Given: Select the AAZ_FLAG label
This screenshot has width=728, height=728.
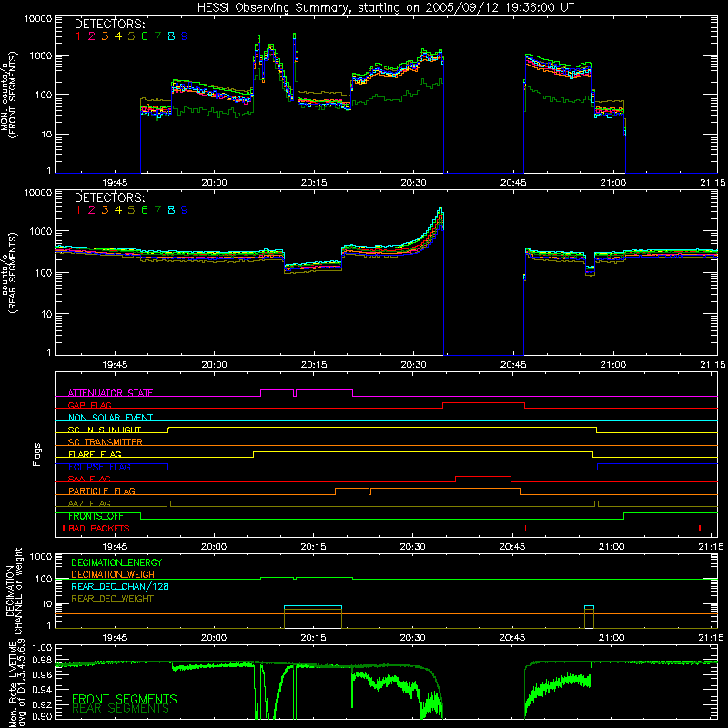Looking at the screenshot, I should (89, 503).
